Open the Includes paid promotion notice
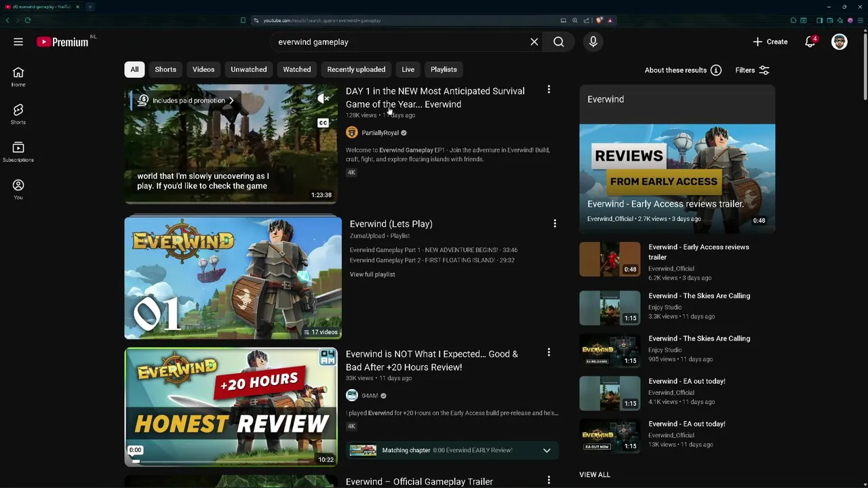Screen dimensions: 868x488 click(184, 100)
